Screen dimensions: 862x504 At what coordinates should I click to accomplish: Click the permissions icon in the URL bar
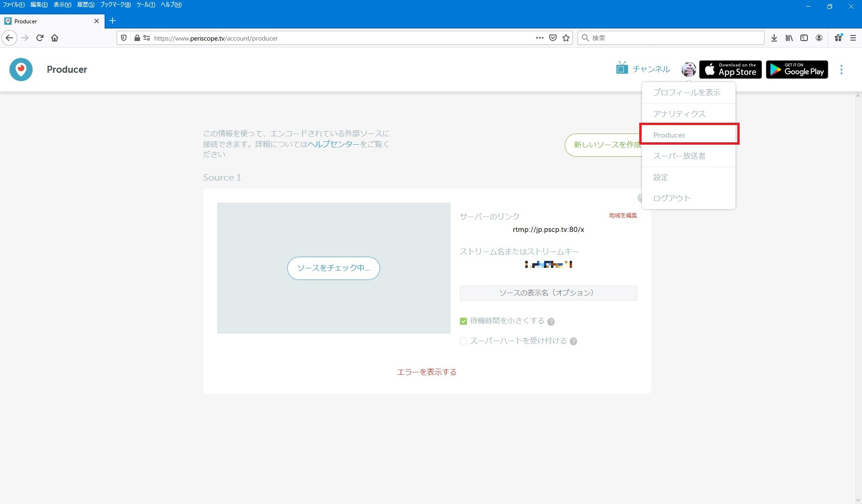tap(146, 38)
